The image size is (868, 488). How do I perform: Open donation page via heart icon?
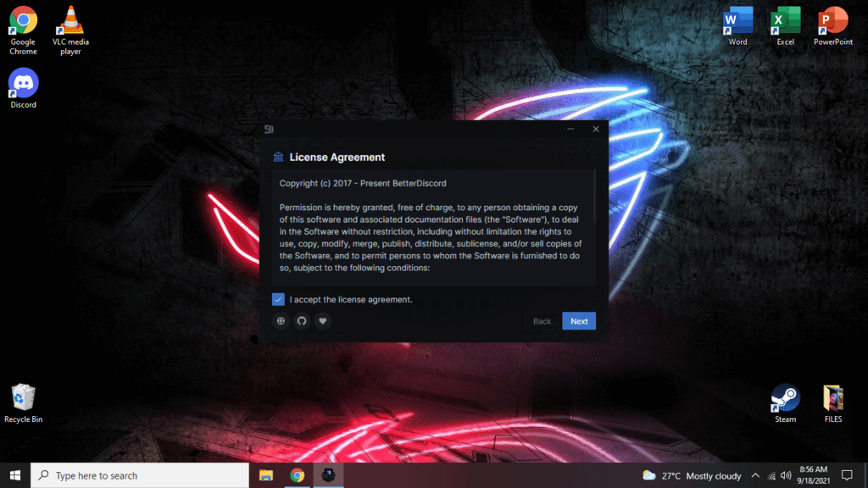(322, 321)
